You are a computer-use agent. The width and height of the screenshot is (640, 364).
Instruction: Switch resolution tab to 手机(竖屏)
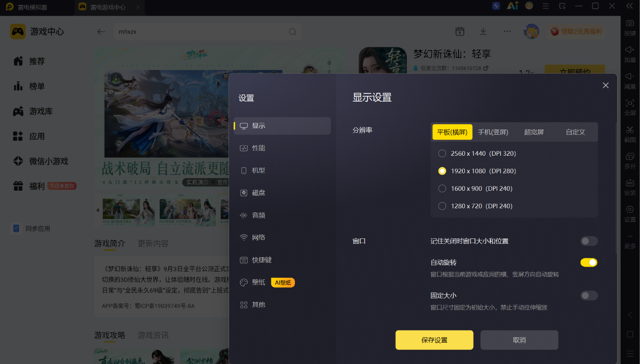pyautogui.click(x=493, y=132)
